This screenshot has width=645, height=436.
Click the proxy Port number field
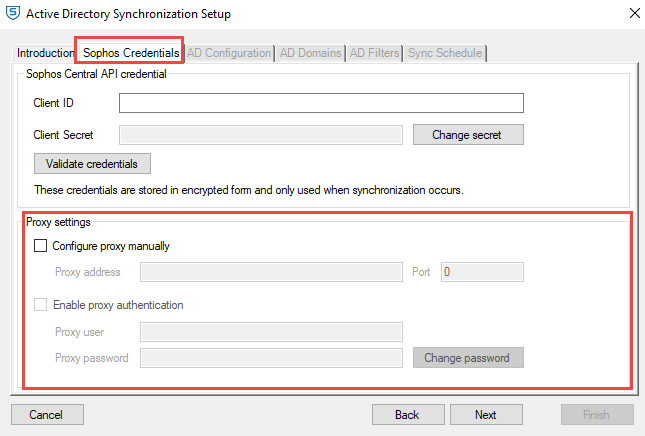tap(482, 272)
